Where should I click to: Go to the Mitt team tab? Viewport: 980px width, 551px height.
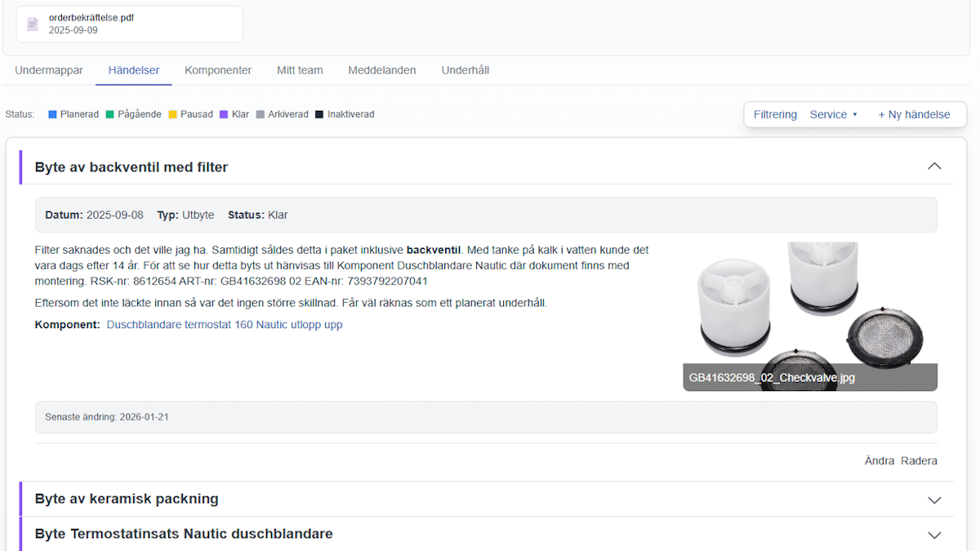click(300, 70)
